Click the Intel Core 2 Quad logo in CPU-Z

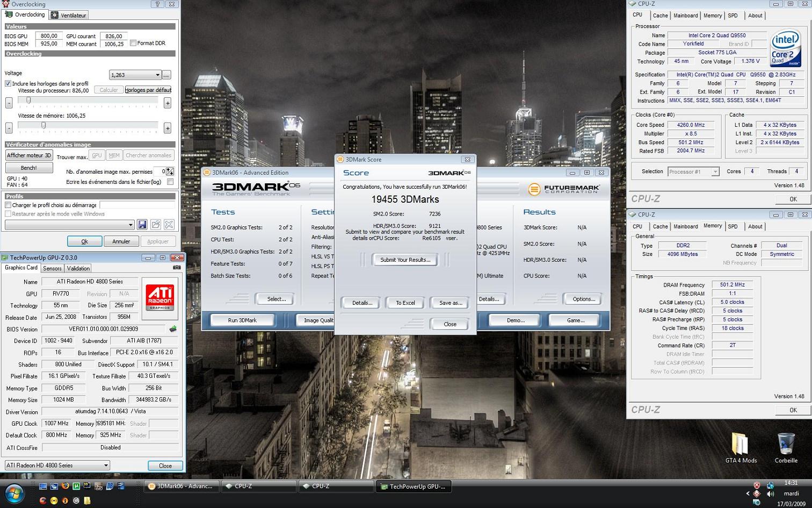786,48
